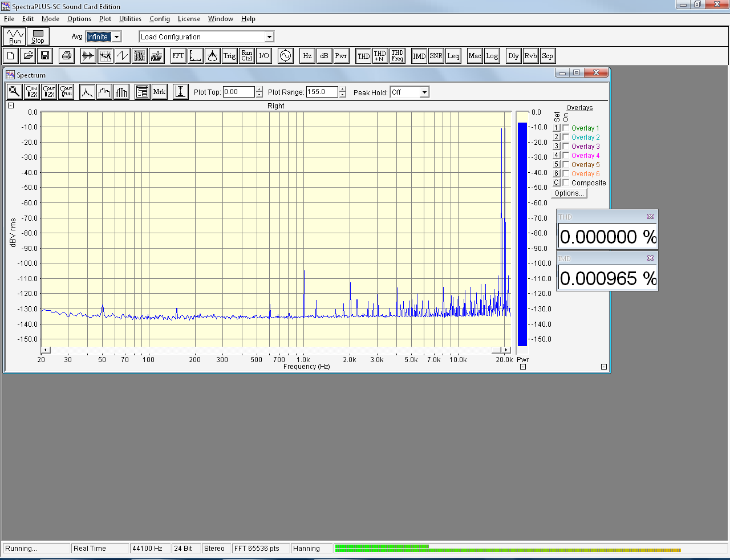Screen dimensions: 730x560
Task: Toggle the Pwr total power utility
Action: click(342, 56)
